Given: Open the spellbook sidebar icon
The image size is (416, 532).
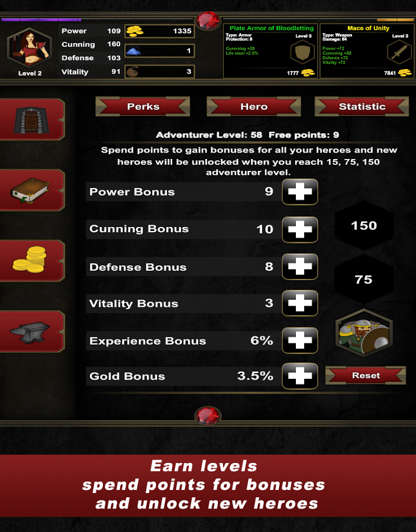Looking at the screenshot, I should (31, 190).
